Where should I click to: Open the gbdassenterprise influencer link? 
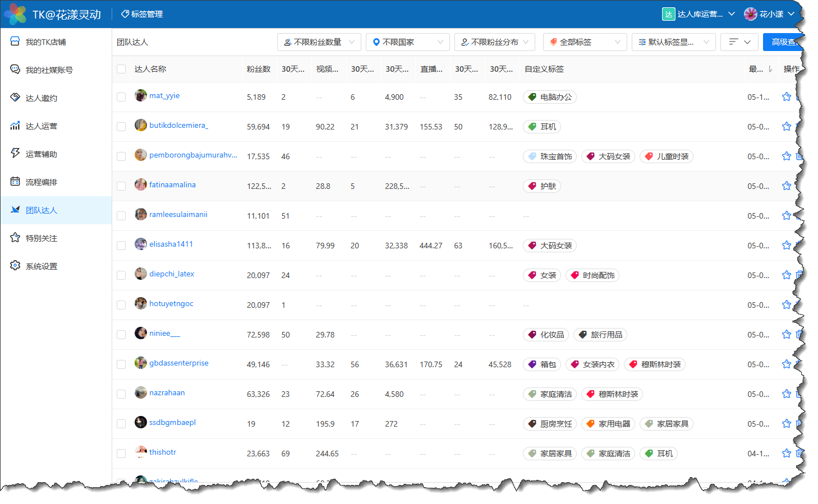[178, 363]
